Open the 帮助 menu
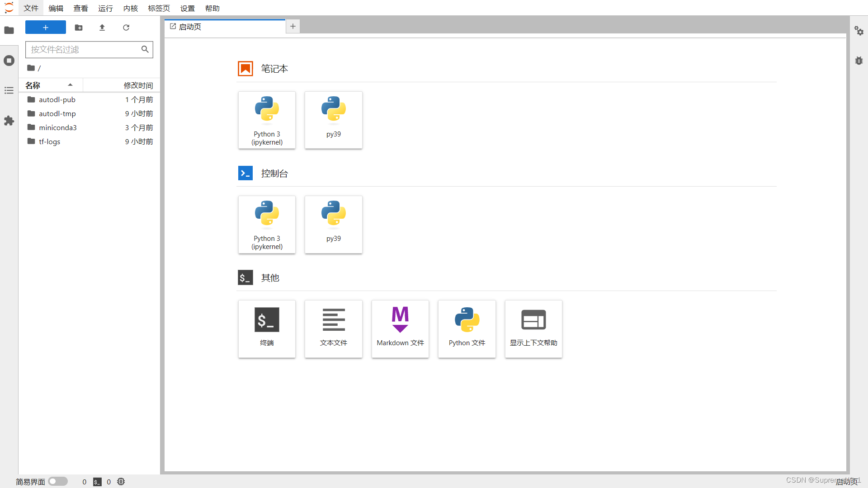 click(212, 8)
